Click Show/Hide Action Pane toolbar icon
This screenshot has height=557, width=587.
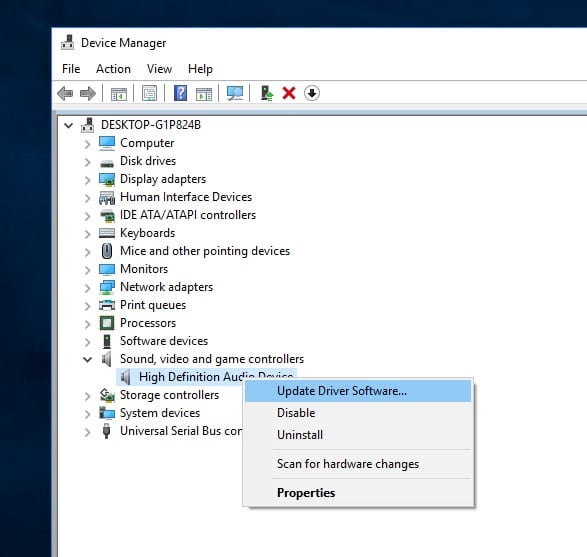click(x=204, y=94)
